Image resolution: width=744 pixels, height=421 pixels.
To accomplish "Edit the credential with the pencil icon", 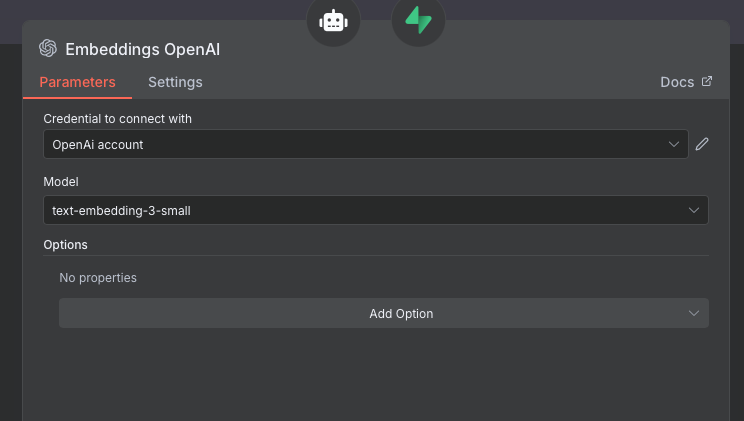I will [x=702, y=144].
